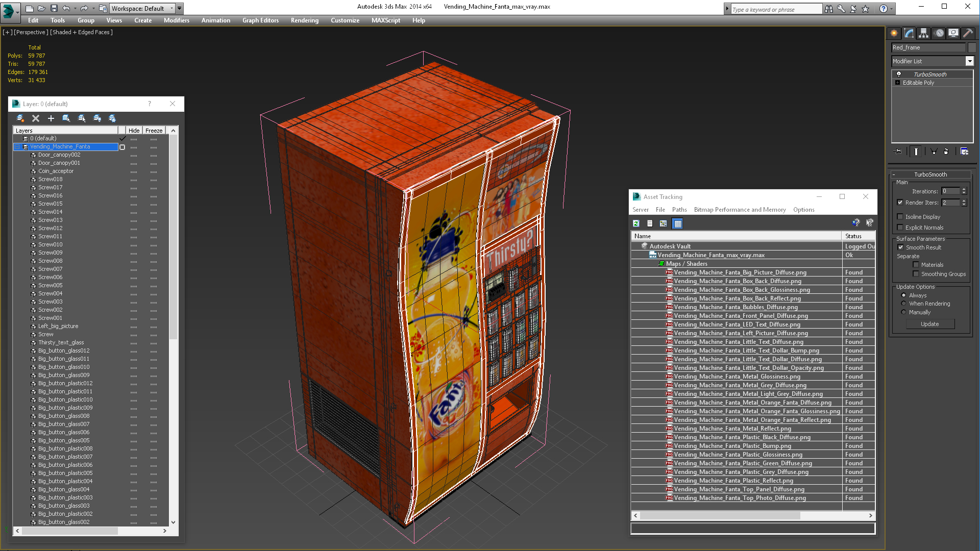Viewport: 980px width, 551px height.
Task: Click the Name column header in Asset Tracking
Action: [737, 236]
